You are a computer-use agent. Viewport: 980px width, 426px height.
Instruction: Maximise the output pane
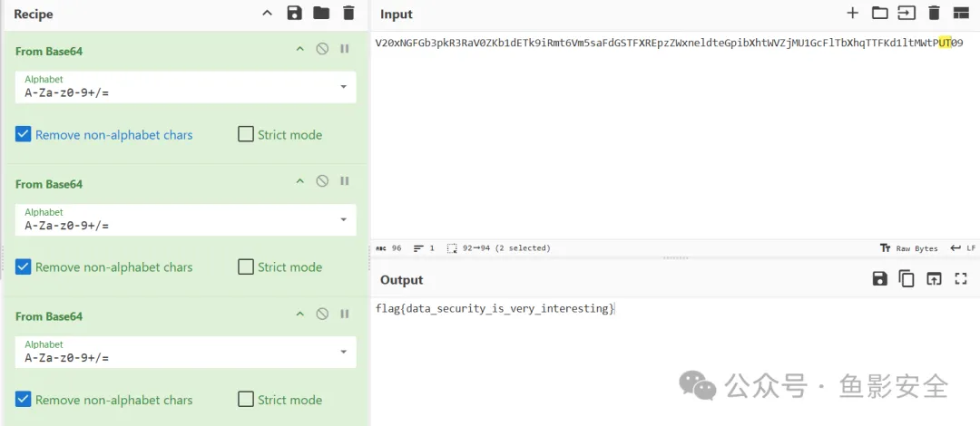point(961,279)
